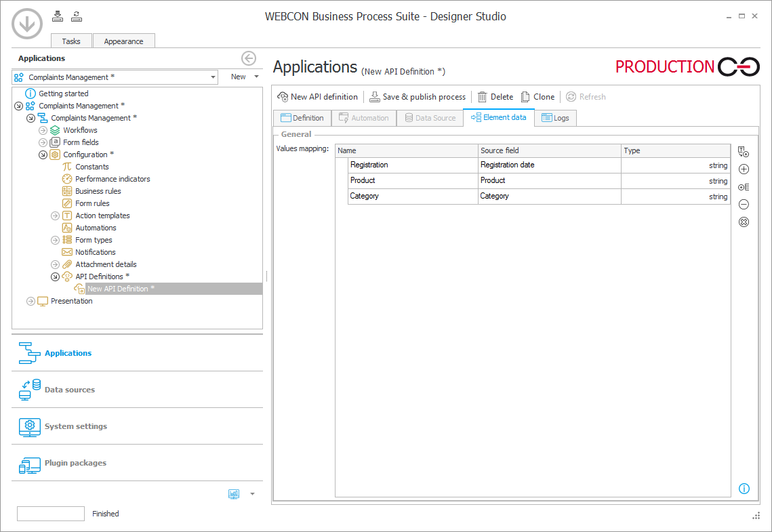Click the Configuration gear icon
The image size is (772, 532).
click(55, 155)
